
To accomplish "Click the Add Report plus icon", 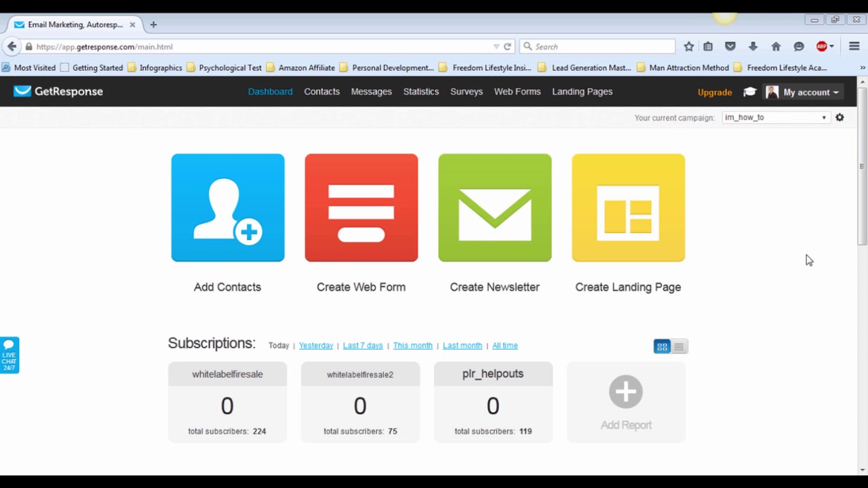I will pos(626,392).
